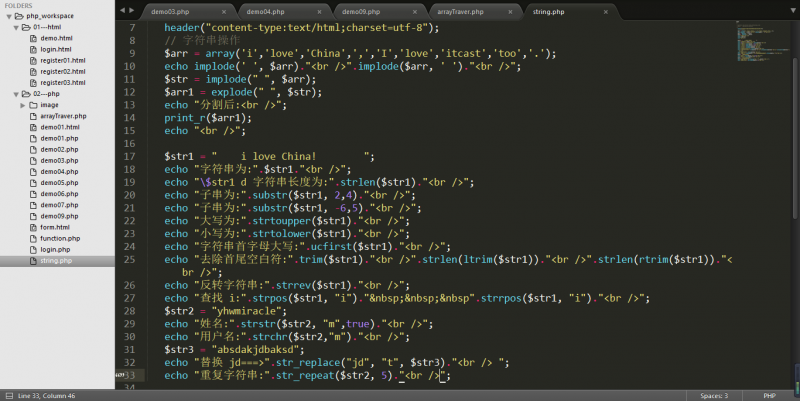This screenshot has width=800, height=401.
Task: Collapse the 02---php folder
Action: (15, 93)
